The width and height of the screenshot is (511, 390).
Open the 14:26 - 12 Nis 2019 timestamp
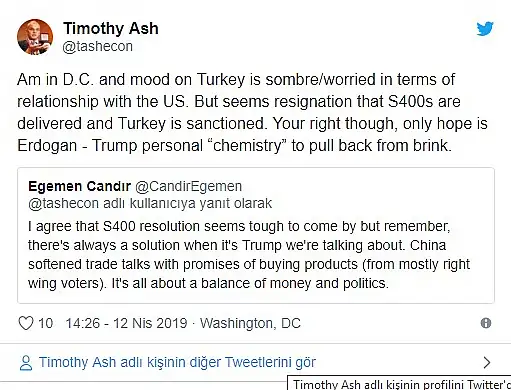tap(126, 323)
